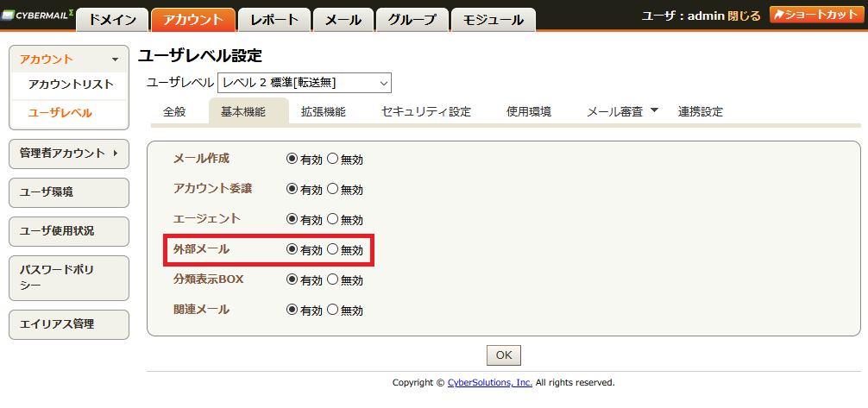Switch to the ドメイン top tab
The height and width of the screenshot is (408, 868).
coord(112,20)
